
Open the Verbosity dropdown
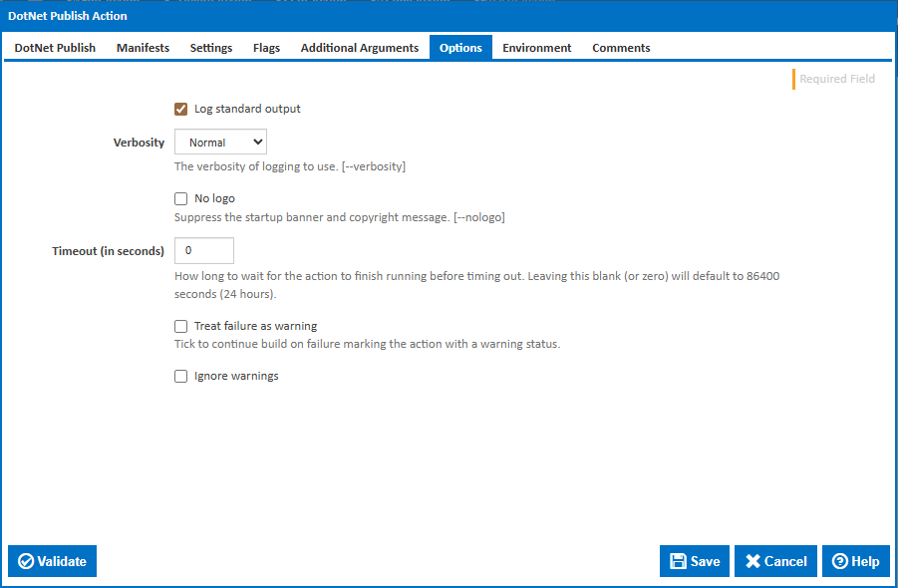coord(220,142)
